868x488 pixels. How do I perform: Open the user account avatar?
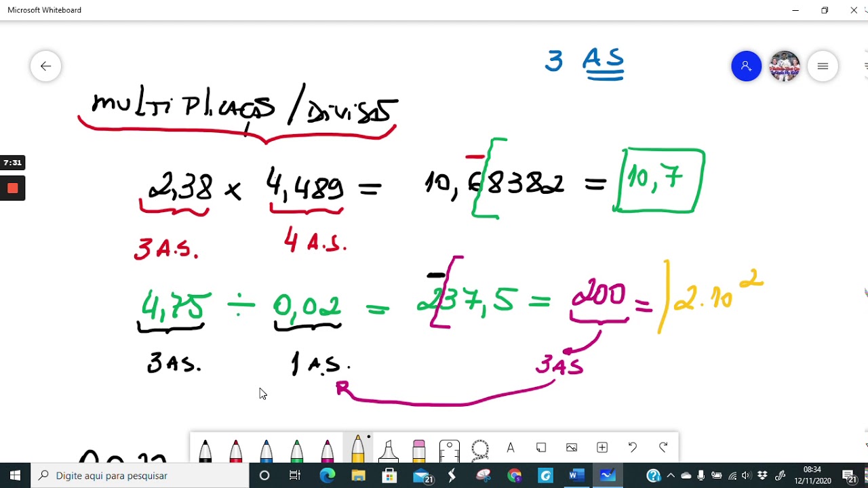pyautogui.click(x=785, y=66)
